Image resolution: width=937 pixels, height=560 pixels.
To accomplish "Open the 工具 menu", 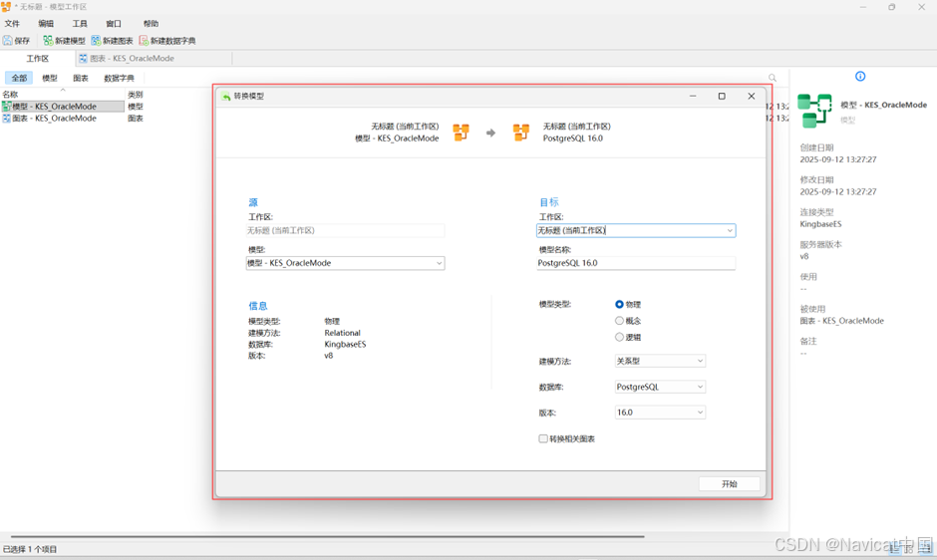I will tap(80, 24).
